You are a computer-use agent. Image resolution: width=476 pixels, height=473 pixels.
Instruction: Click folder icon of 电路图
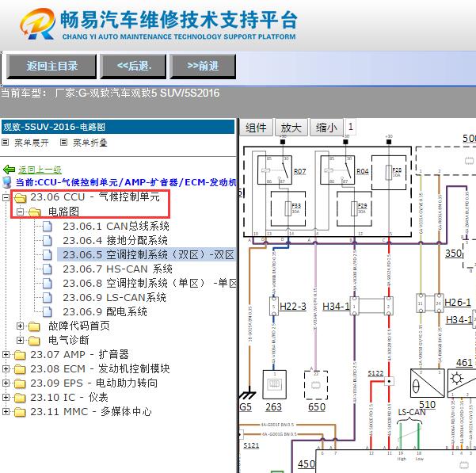(34, 212)
